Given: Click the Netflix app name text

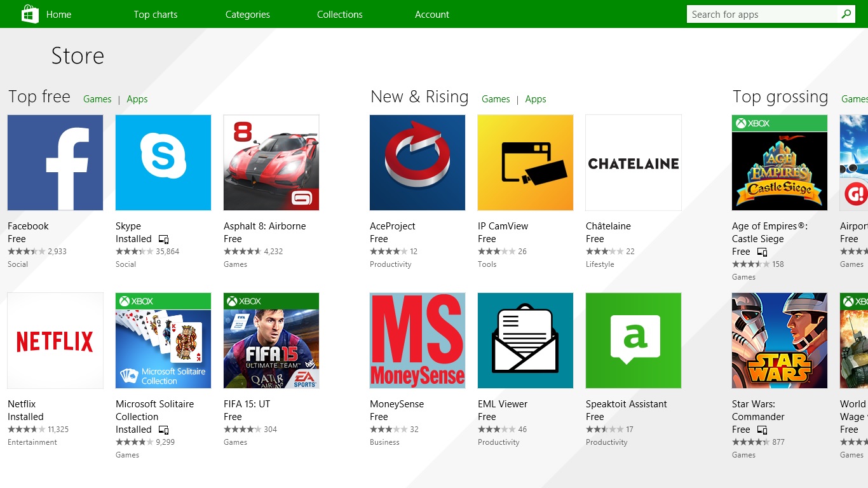Looking at the screenshot, I should click(22, 404).
